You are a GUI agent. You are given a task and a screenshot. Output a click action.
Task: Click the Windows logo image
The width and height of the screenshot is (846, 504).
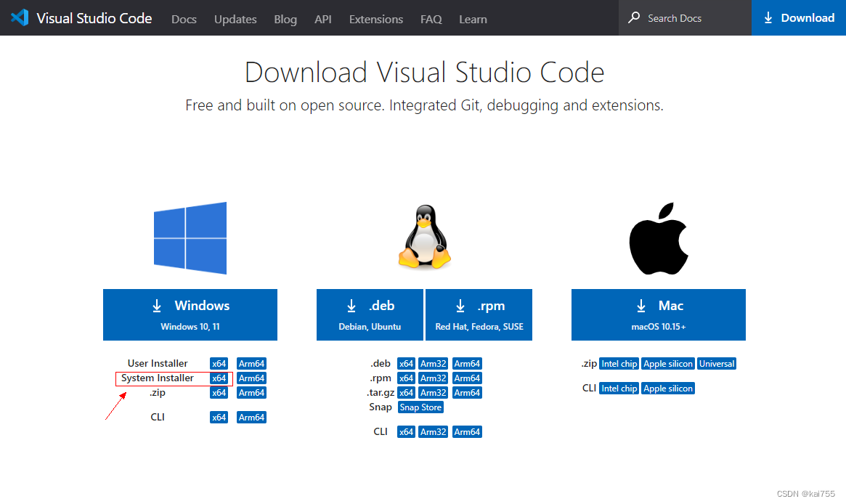click(190, 238)
